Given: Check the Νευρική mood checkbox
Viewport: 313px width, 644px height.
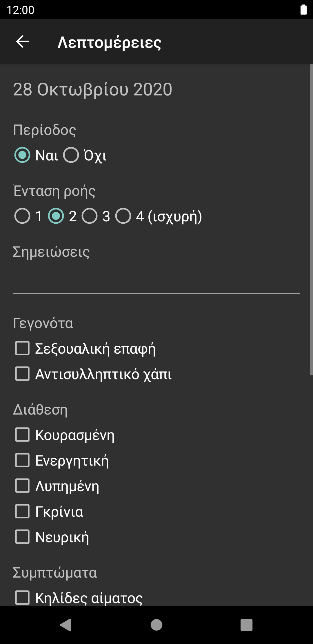Looking at the screenshot, I should pos(22,537).
